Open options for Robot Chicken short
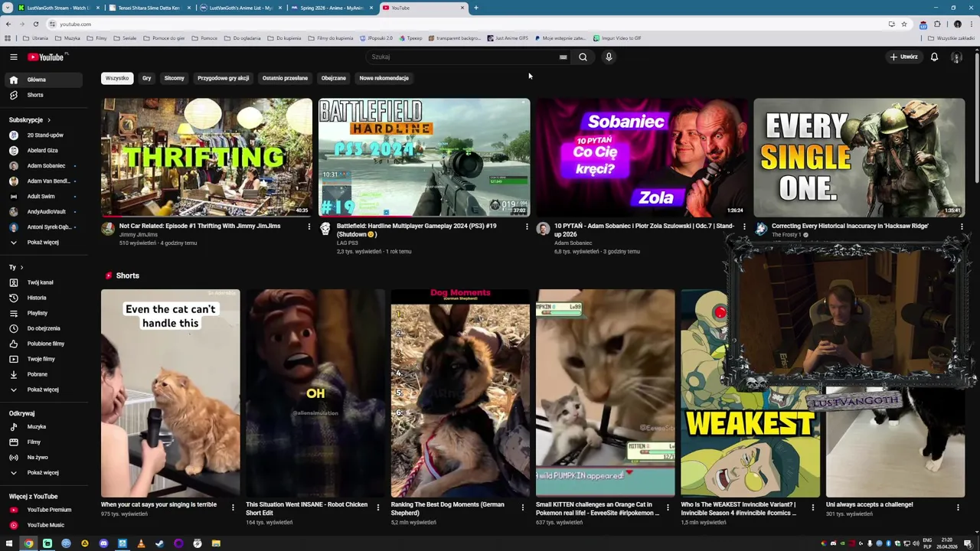This screenshot has height=551, width=980. coord(377,507)
